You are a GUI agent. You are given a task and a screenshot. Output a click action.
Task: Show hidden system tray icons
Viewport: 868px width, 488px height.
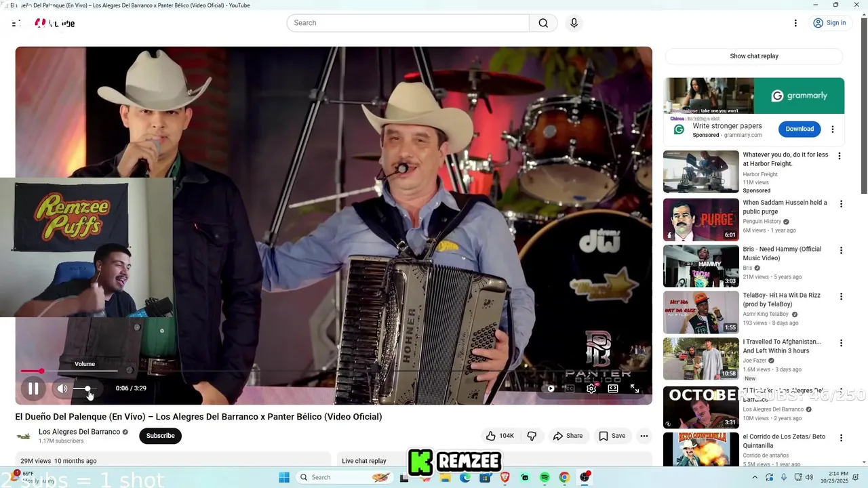click(755, 477)
